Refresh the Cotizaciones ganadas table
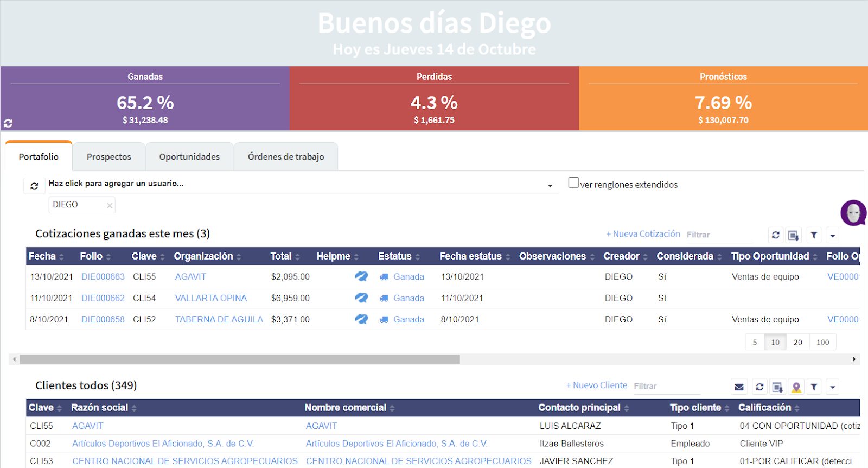Image resolution: width=868 pixels, height=468 pixels. pos(776,235)
